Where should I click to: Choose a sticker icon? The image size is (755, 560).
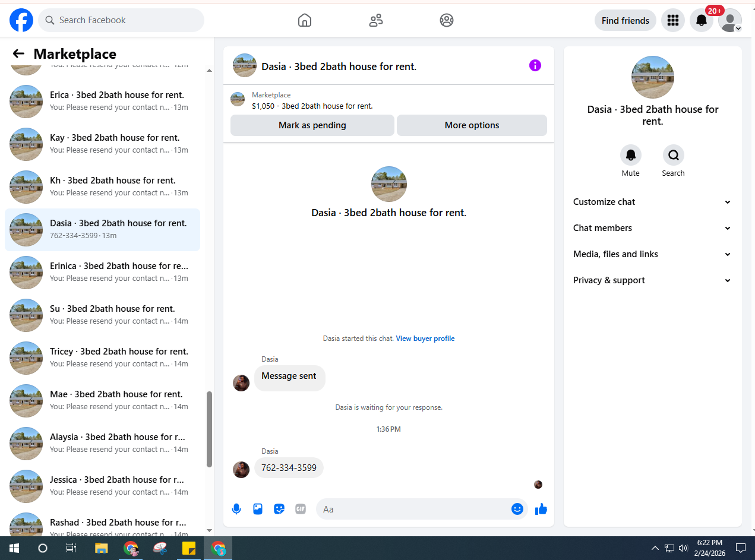coord(279,509)
